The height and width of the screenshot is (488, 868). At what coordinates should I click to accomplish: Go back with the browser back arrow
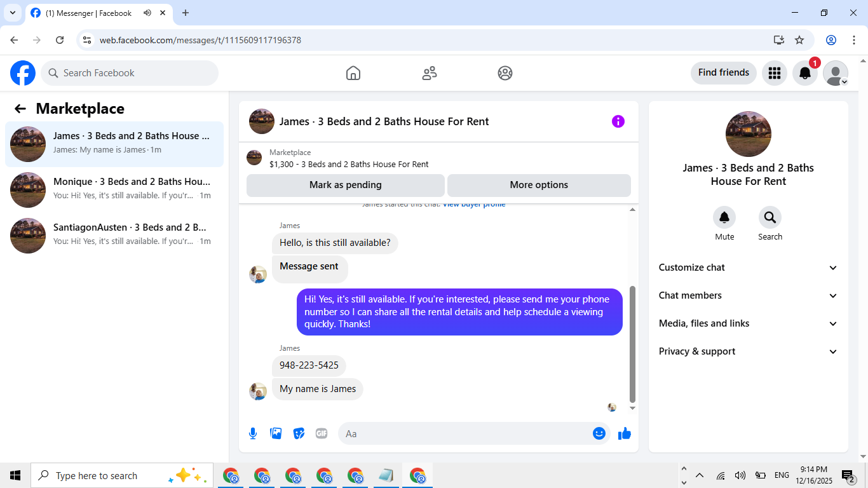(x=14, y=40)
